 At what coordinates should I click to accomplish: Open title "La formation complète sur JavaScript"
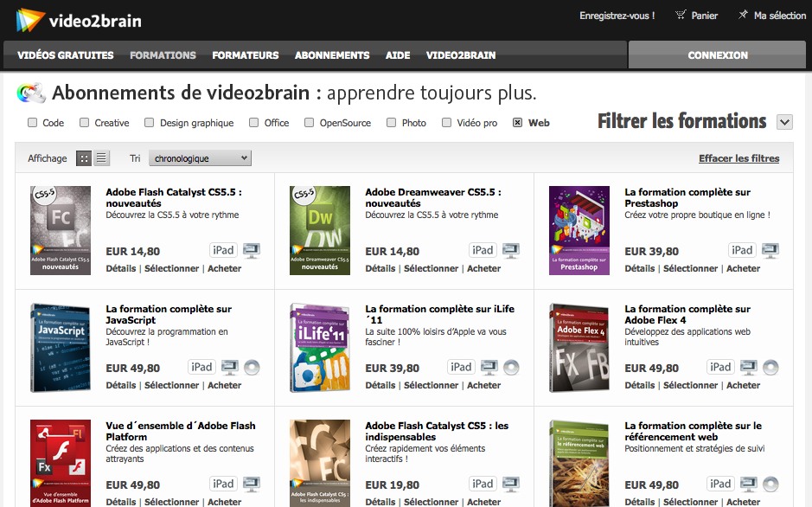169,314
